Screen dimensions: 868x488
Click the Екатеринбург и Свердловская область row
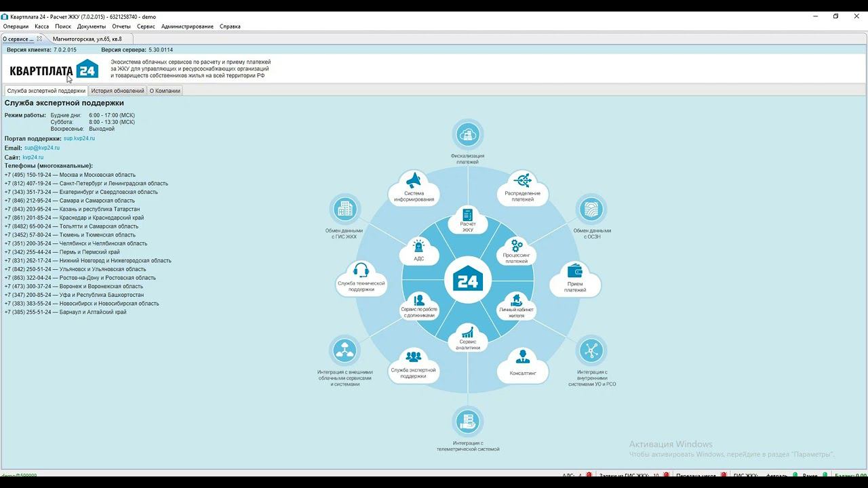81,192
